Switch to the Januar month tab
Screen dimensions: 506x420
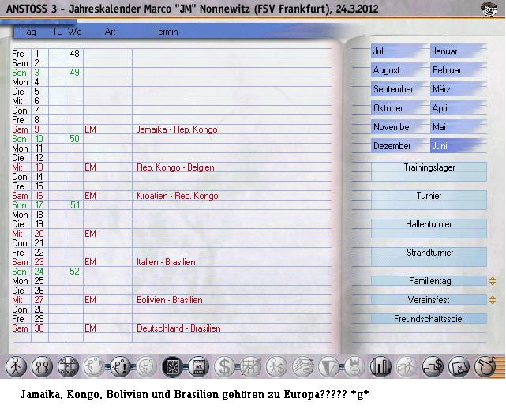(458, 51)
